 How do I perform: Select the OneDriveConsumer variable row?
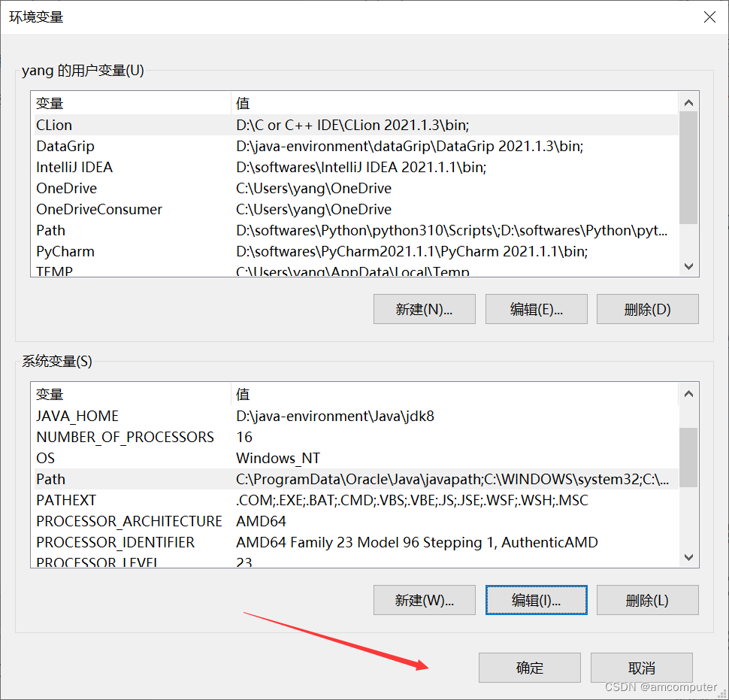point(356,209)
